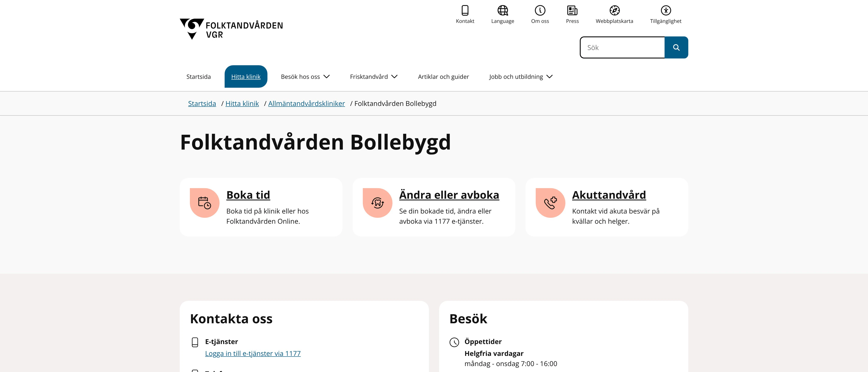Open the Boka tid heading link
Screen dimensions: 868x372
click(x=248, y=195)
